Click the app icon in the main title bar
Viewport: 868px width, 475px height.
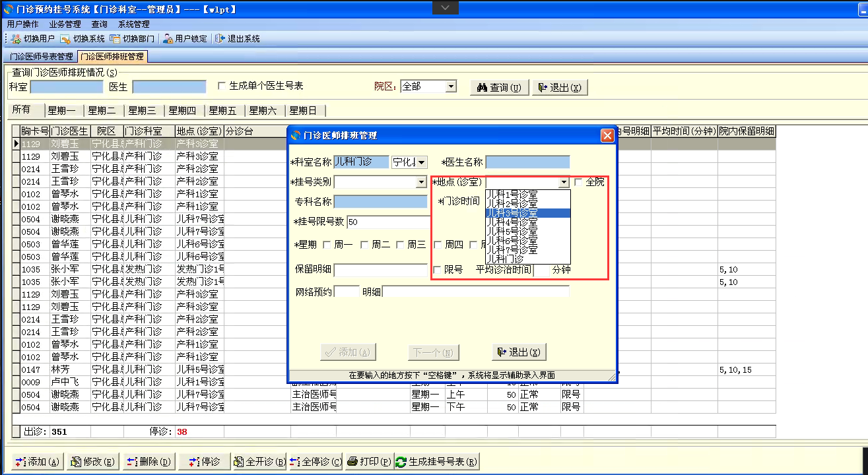click(x=9, y=9)
